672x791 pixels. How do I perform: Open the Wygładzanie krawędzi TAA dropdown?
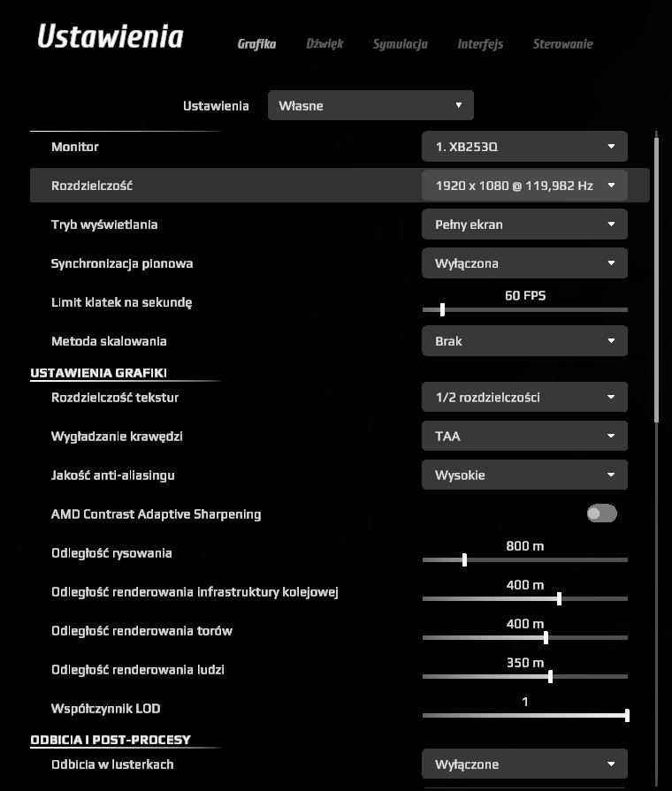click(524, 437)
